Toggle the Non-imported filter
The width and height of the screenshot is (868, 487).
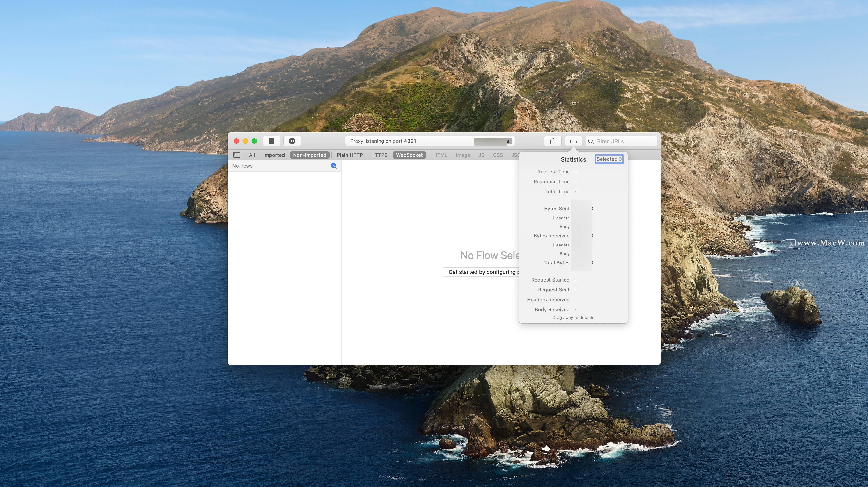[310, 155]
